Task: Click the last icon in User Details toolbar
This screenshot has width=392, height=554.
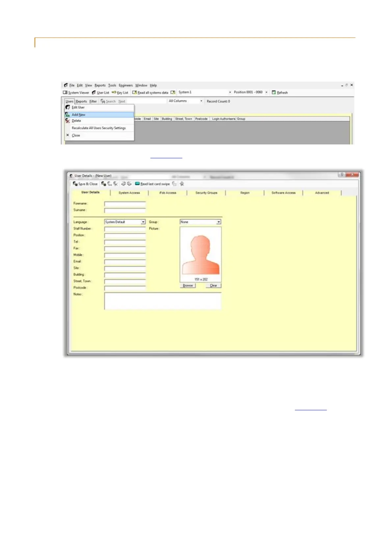Action: click(x=182, y=184)
